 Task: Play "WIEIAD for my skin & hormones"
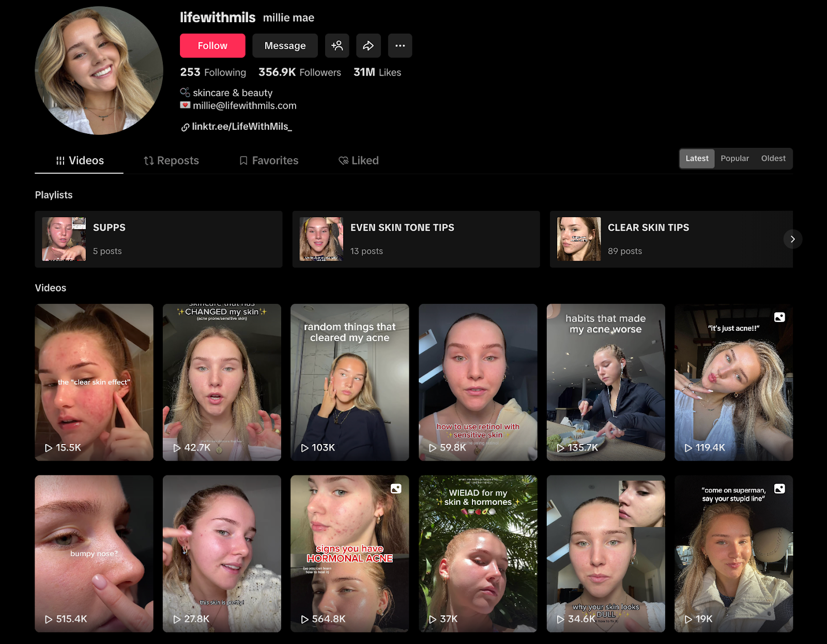coord(478,554)
